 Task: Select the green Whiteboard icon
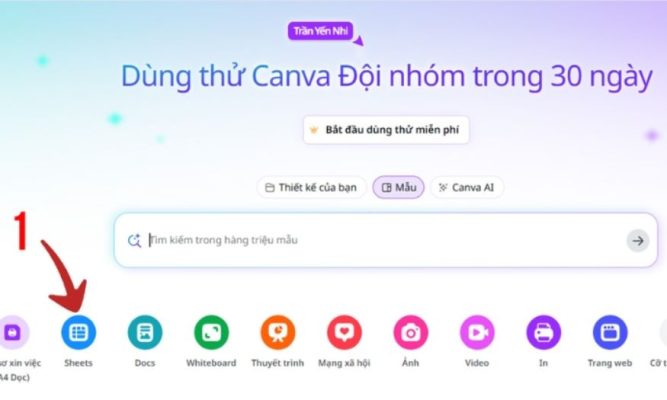tap(211, 332)
